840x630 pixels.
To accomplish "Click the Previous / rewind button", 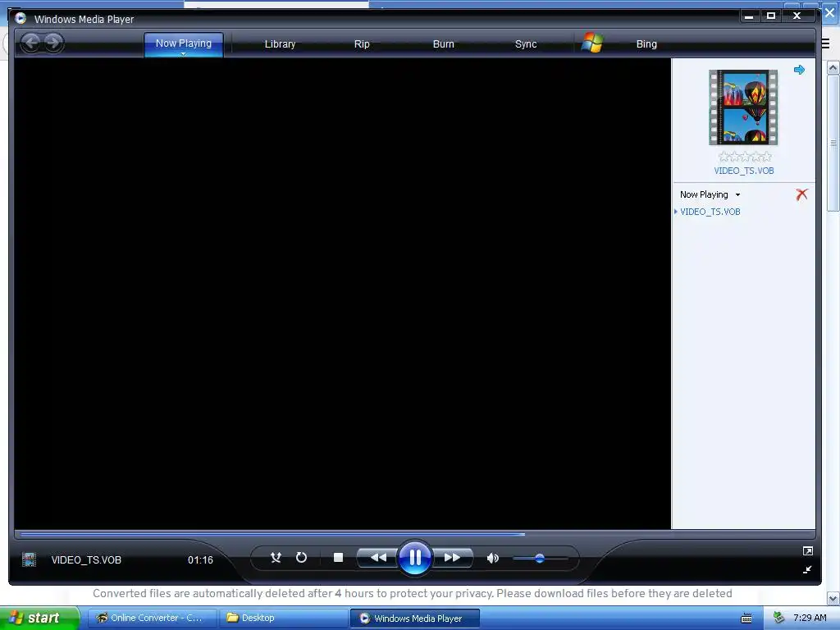I will tap(377, 558).
